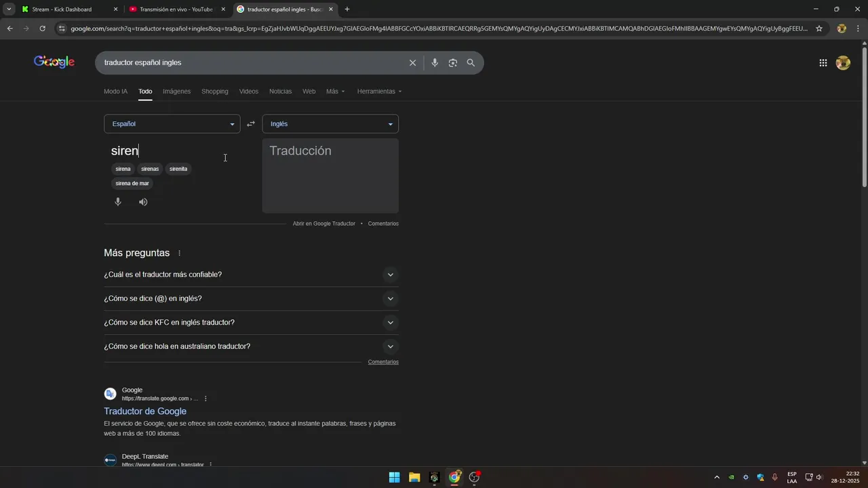
Task: Select the Shopping results tab
Action: pos(214,91)
